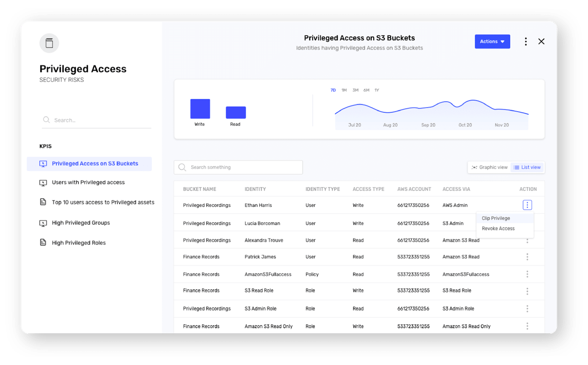This screenshot has height=365, width=588.
Task: Click the Search something field above the table
Action: click(x=238, y=167)
